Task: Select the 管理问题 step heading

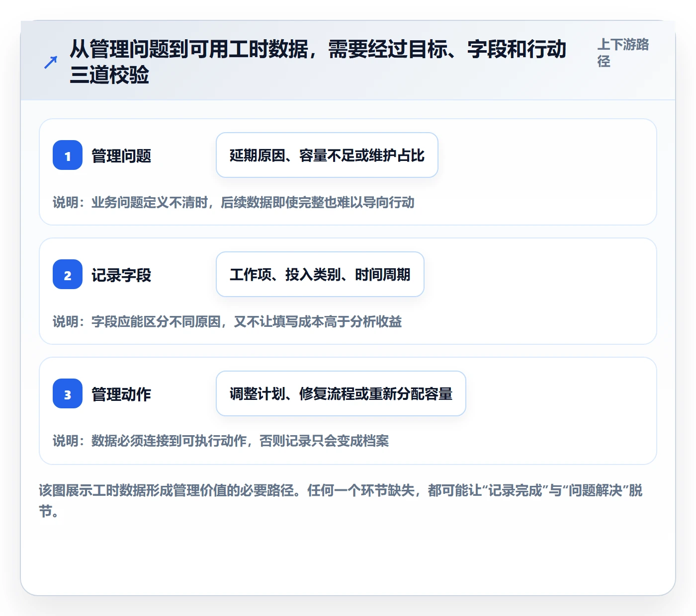Action: pos(121,156)
